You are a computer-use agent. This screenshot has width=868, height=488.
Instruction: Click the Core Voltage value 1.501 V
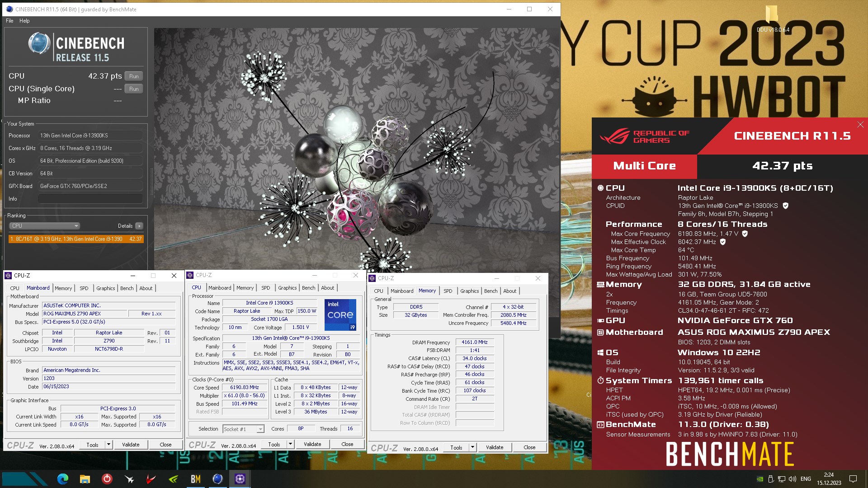coord(301,328)
